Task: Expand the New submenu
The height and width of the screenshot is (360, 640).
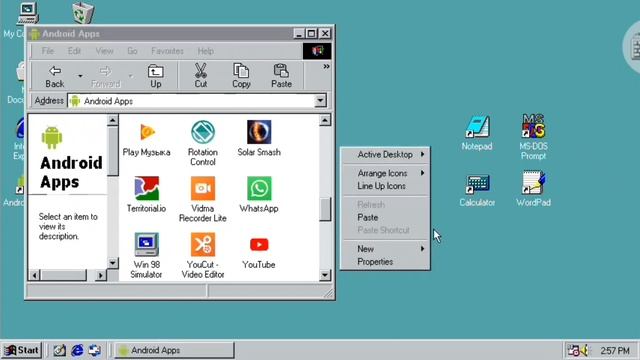Action: pos(385,249)
